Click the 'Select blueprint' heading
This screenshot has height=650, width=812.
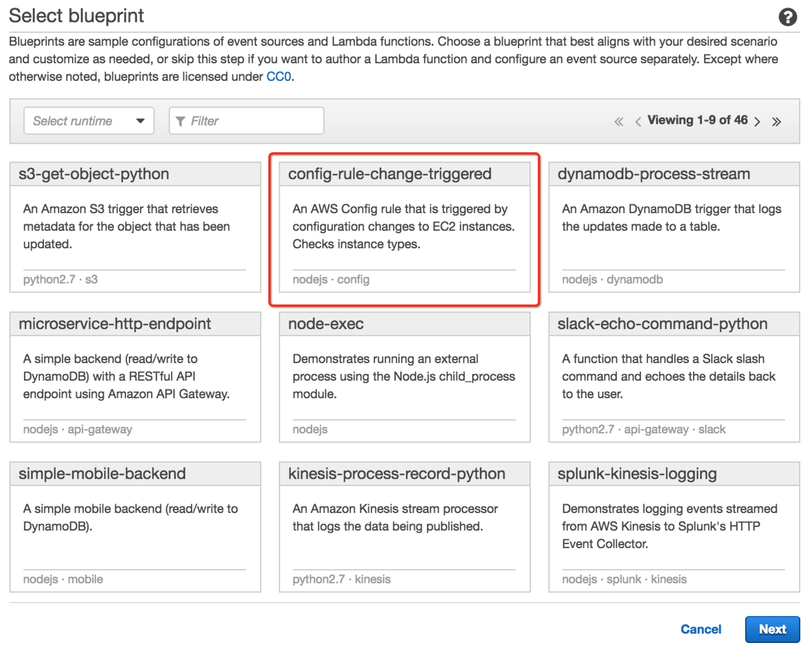click(x=76, y=16)
